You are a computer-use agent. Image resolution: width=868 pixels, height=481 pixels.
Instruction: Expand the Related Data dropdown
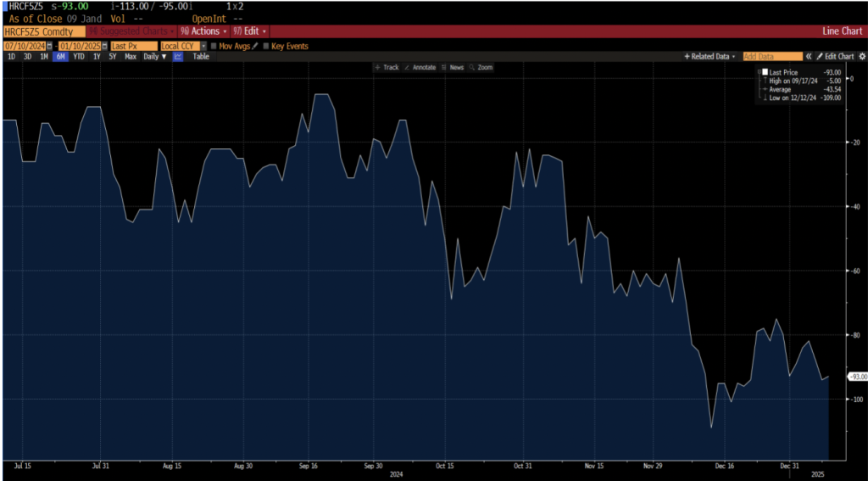[x=710, y=57]
